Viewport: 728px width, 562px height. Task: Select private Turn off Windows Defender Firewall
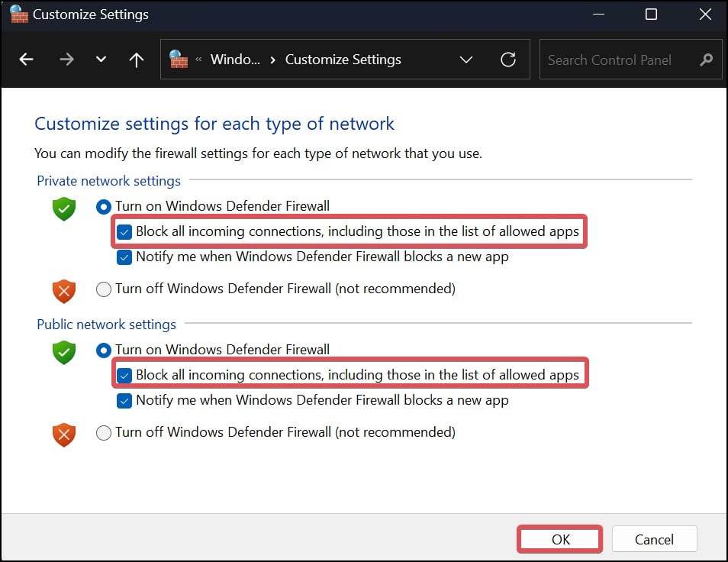coord(104,289)
